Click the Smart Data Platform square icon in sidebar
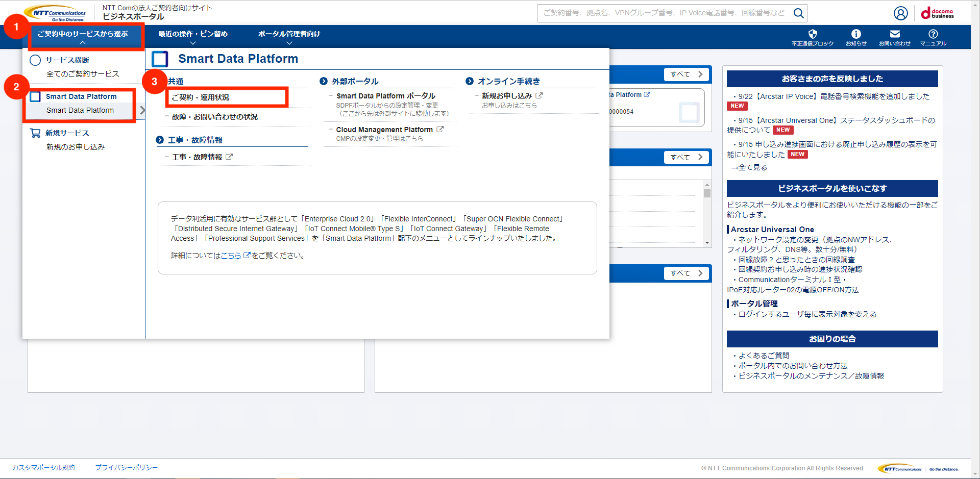The image size is (980, 479). pos(35,96)
